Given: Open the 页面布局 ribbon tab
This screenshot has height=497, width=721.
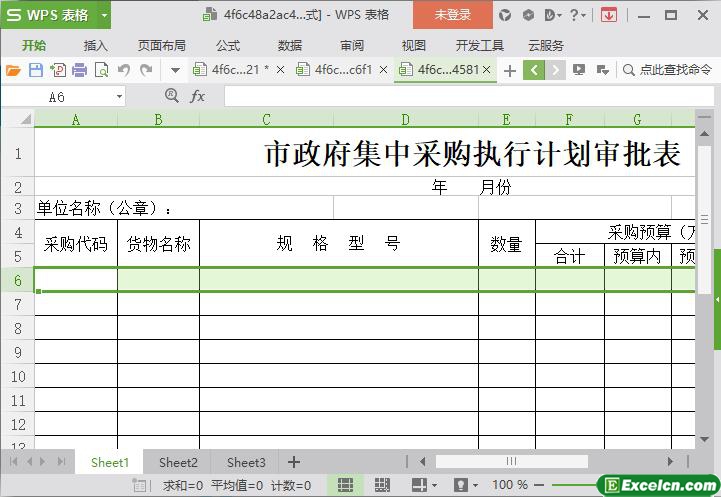Looking at the screenshot, I should point(161,46).
